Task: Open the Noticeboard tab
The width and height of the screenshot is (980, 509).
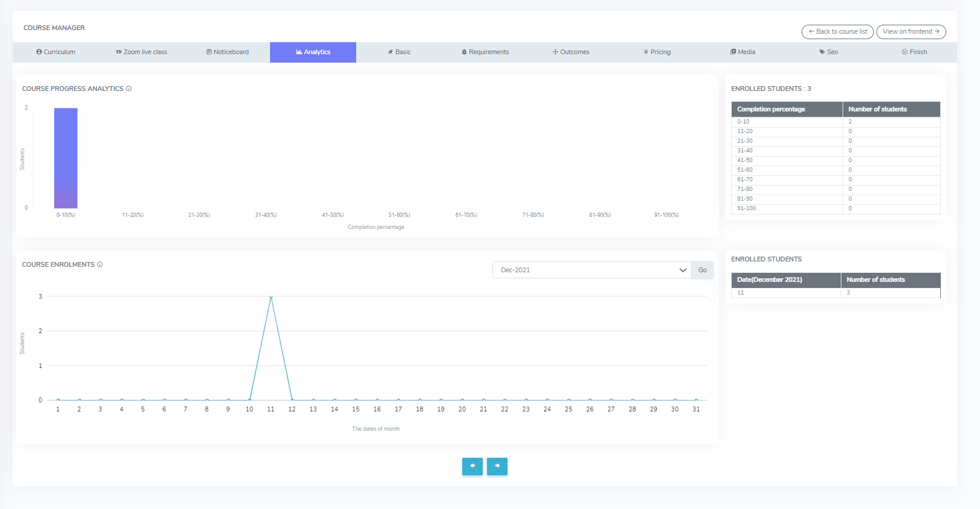Action: [x=227, y=52]
